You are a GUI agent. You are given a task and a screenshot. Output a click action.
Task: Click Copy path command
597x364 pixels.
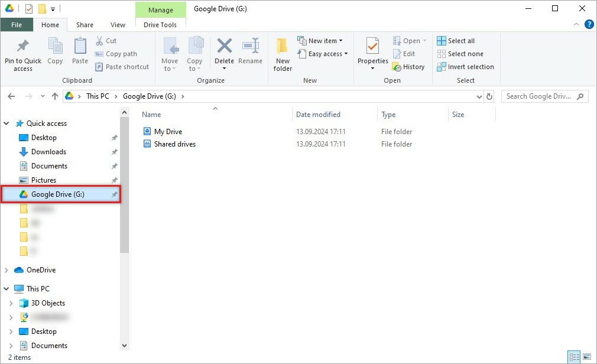[116, 54]
